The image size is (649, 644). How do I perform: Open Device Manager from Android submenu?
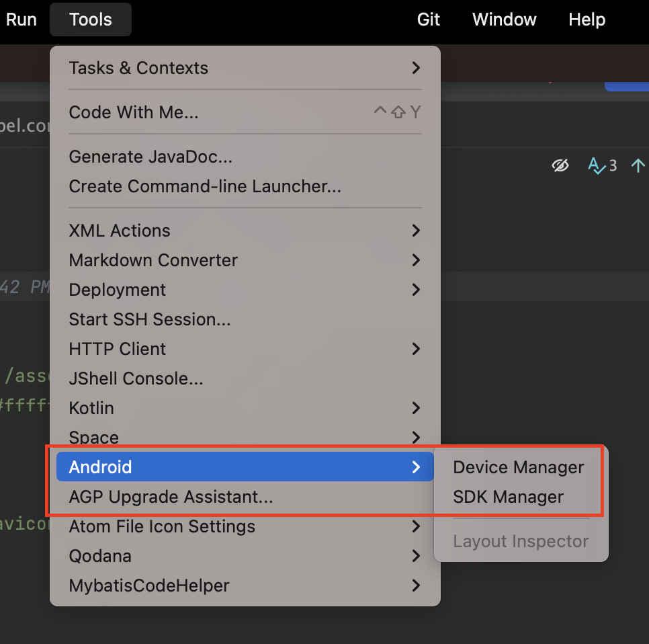[521, 467]
